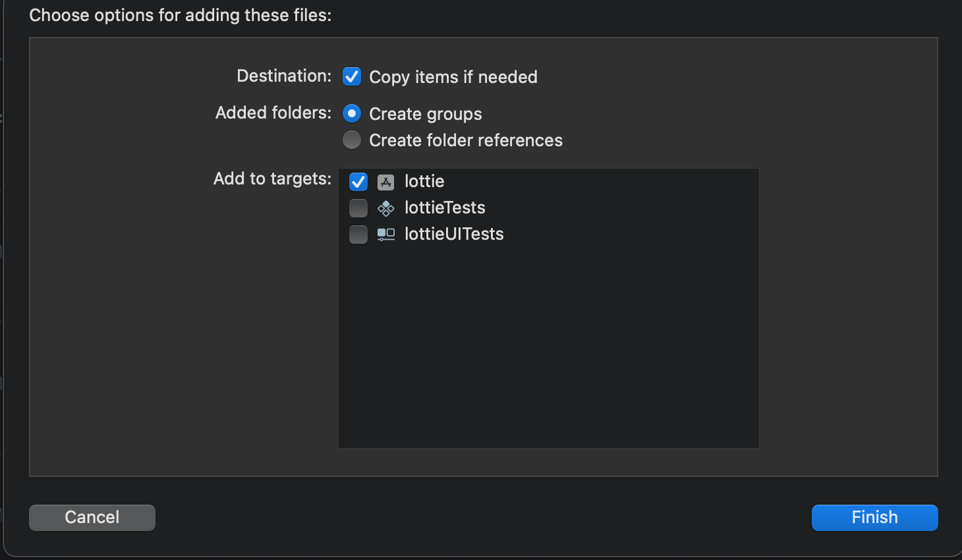Select the lottie target name text

point(424,181)
